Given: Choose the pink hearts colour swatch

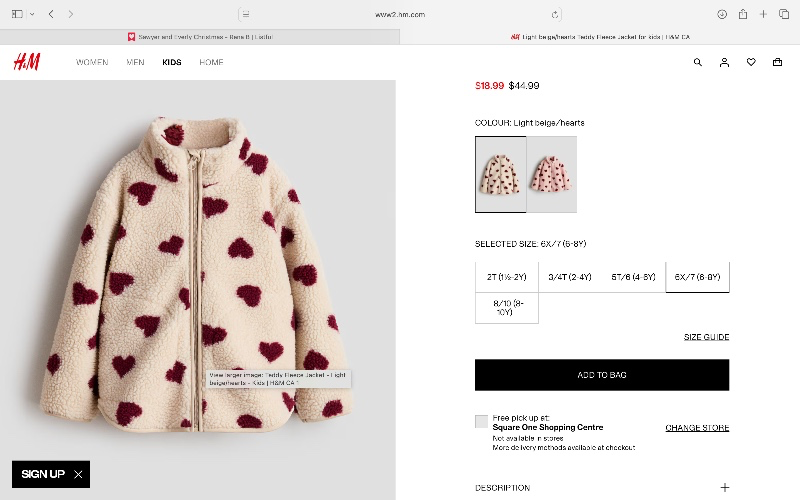Looking at the screenshot, I should pyautogui.click(x=552, y=174).
